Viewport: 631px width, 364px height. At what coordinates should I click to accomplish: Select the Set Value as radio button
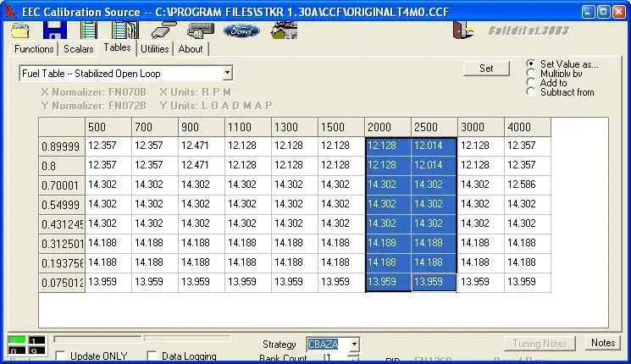point(531,63)
